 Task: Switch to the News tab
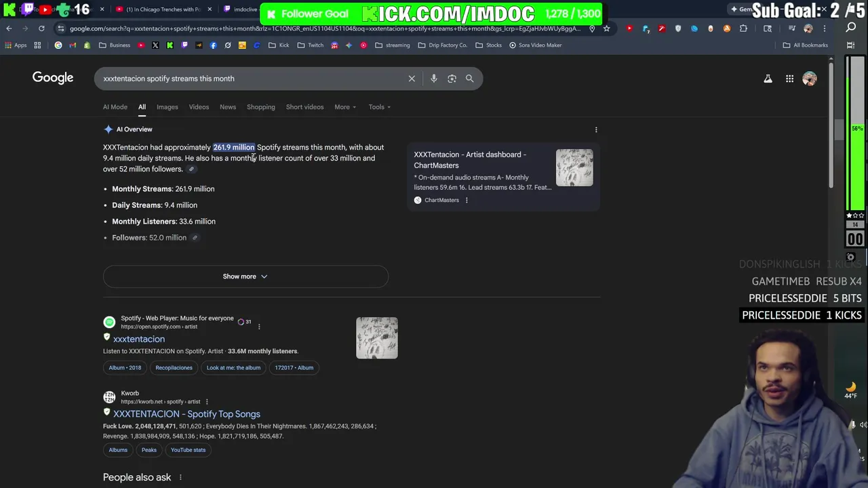228,107
